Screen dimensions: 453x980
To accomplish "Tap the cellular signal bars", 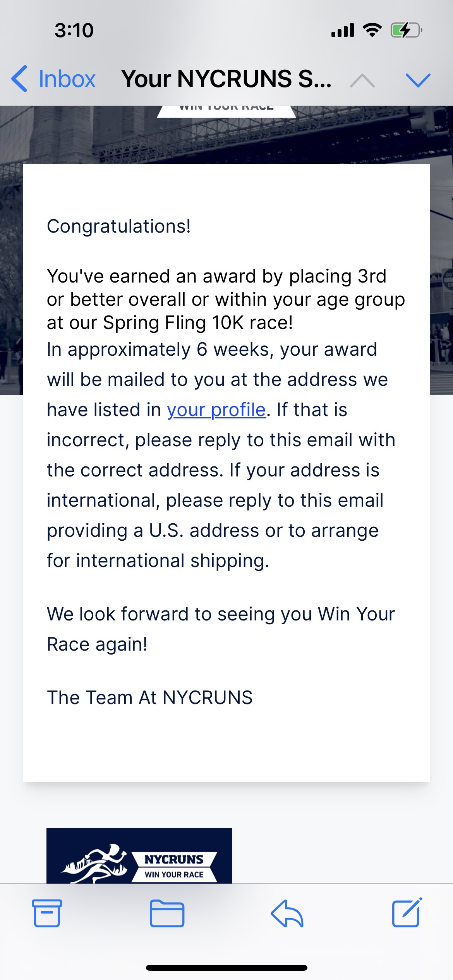I will pyautogui.click(x=343, y=30).
